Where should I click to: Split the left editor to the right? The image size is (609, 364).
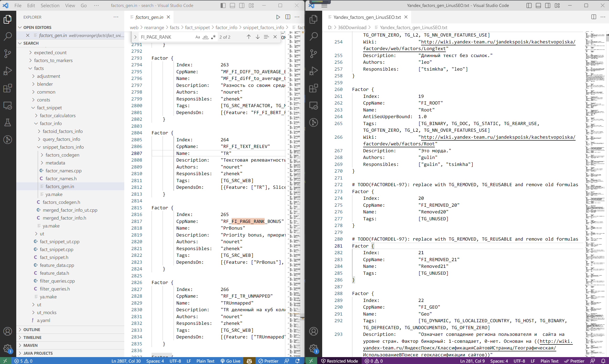click(x=288, y=17)
